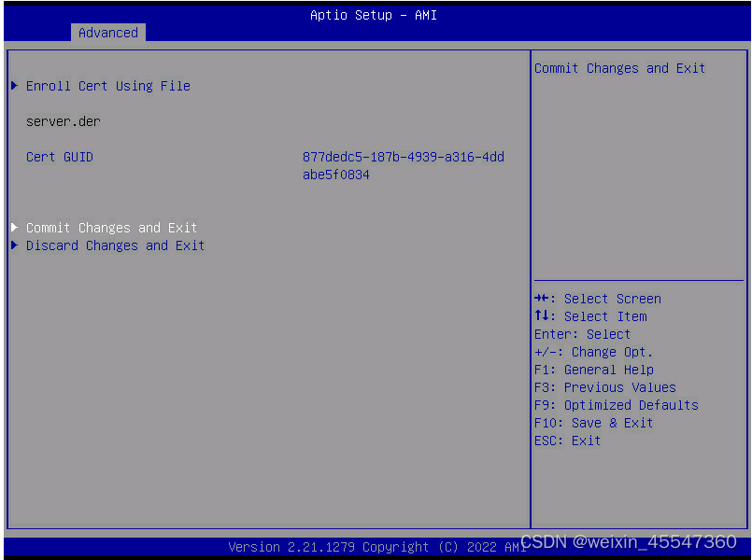Open the server.der certificate entry

coord(62,121)
